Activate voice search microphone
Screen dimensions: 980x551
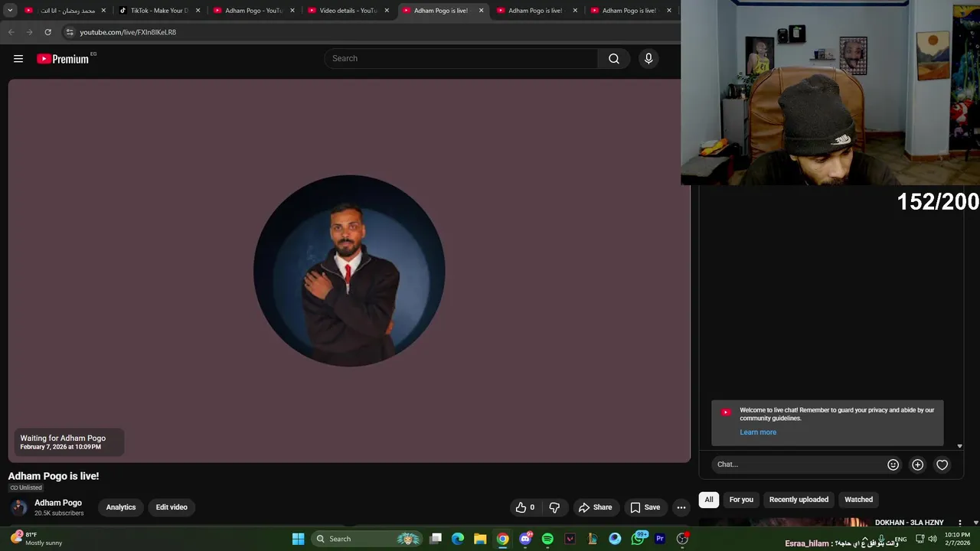click(x=648, y=59)
